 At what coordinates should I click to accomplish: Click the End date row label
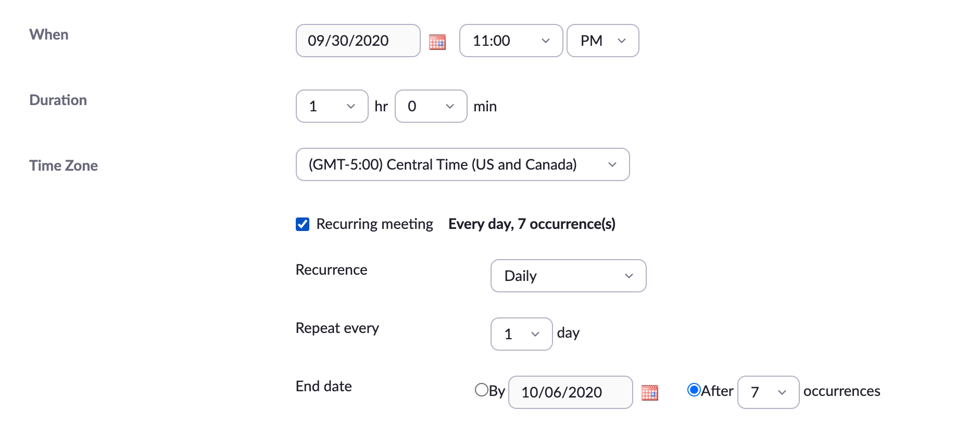323,386
